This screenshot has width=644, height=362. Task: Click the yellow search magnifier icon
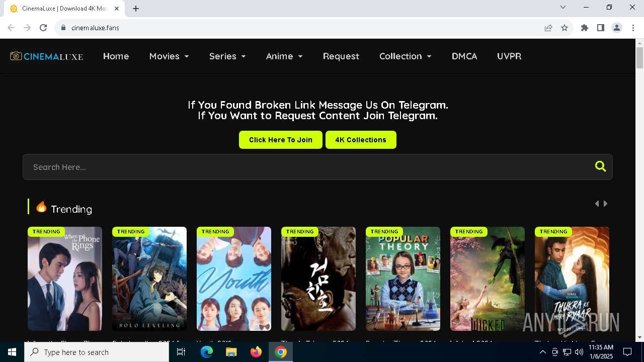point(600,166)
